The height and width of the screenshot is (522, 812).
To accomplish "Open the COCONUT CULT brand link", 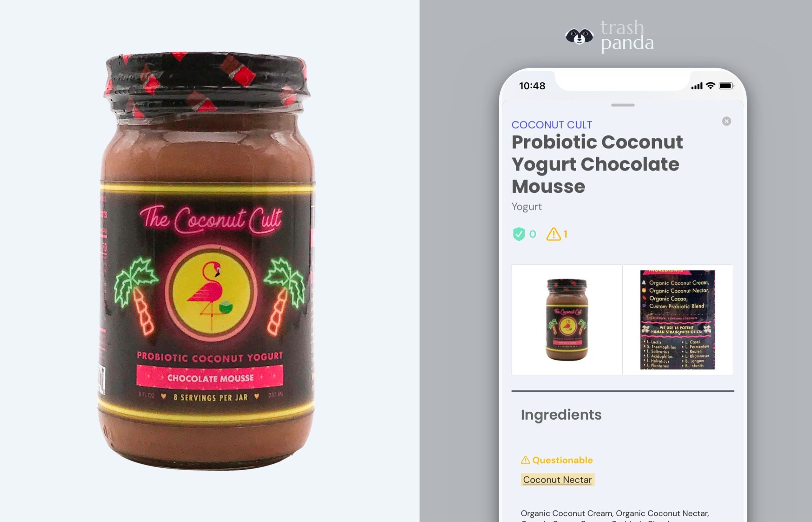I will pos(552,125).
